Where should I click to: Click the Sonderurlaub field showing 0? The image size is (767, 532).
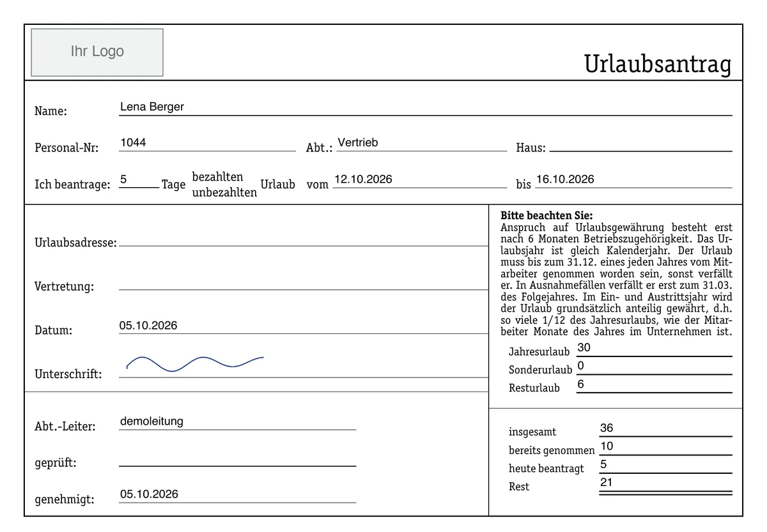pyautogui.click(x=655, y=367)
